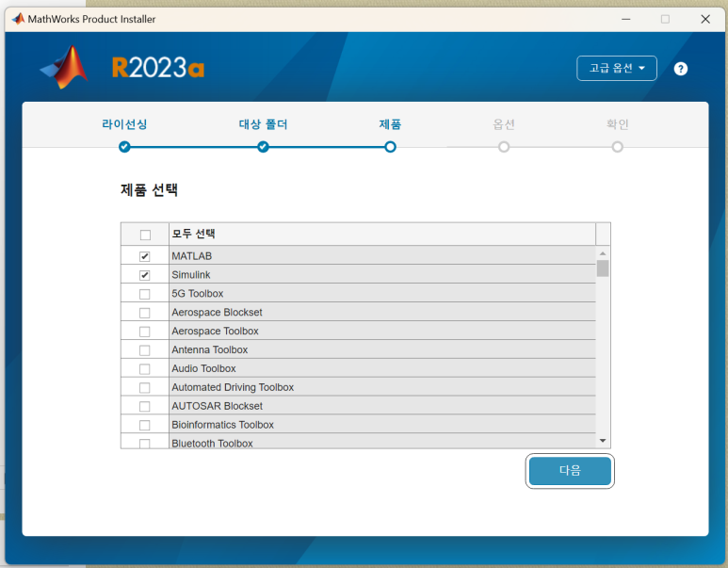Click the R2023a release label
The width and height of the screenshot is (728, 568).
tap(158, 68)
